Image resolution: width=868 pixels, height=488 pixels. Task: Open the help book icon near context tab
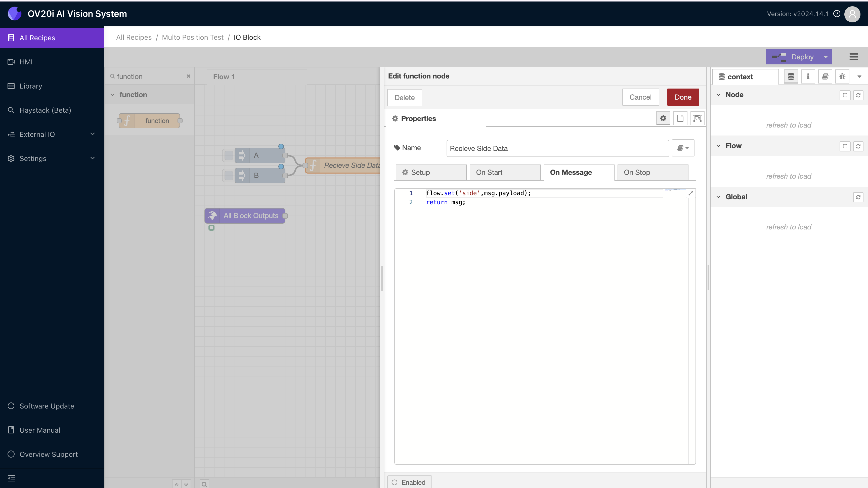(825, 76)
